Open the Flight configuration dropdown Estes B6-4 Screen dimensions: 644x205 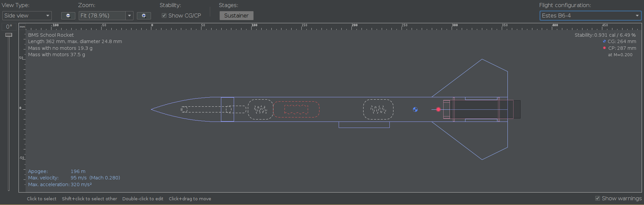click(590, 15)
